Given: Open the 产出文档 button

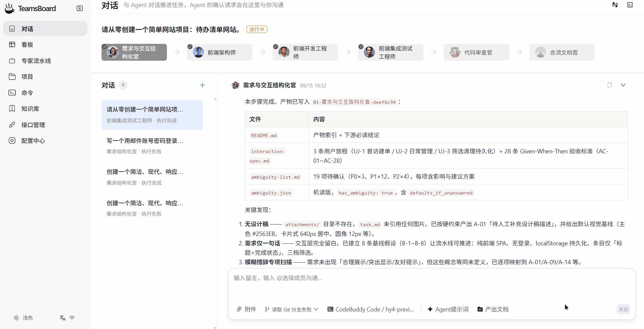Looking at the screenshot, I should 493,309.
